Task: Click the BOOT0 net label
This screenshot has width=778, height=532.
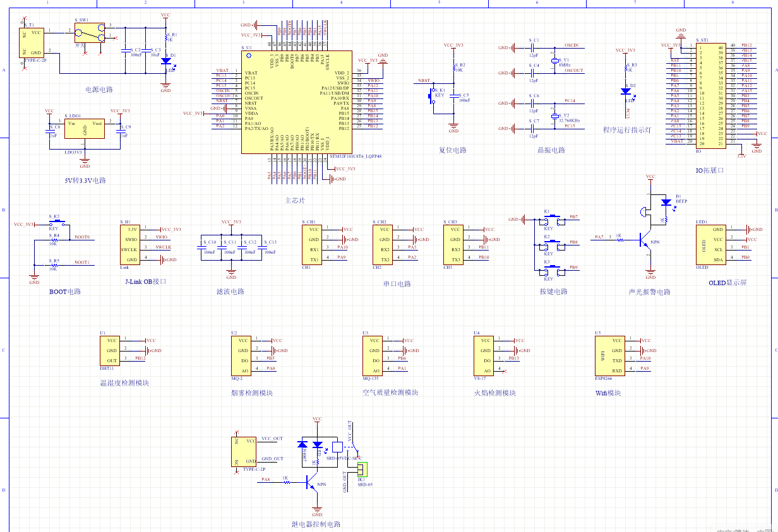Action: pyautogui.click(x=82, y=237)
